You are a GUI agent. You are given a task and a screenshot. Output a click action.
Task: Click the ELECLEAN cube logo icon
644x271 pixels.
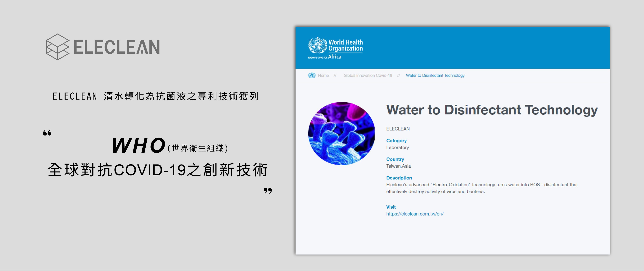[58, 47]
